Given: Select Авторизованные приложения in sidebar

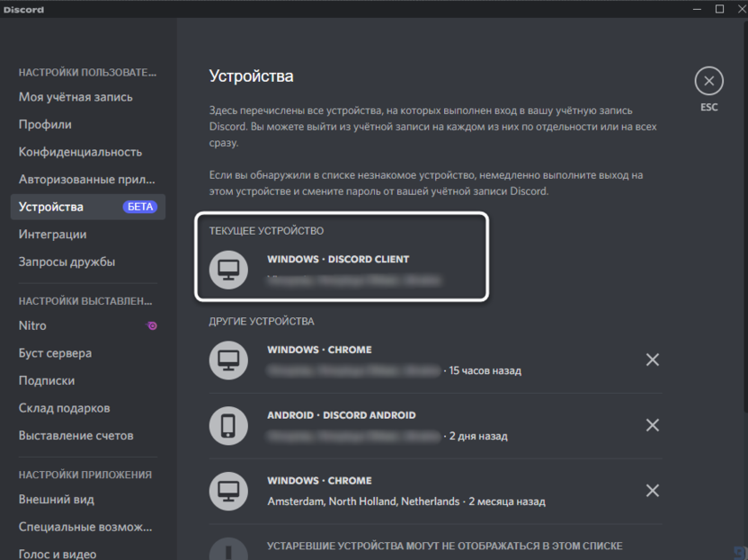Looking at the screenshot, I should click(86, 179).
